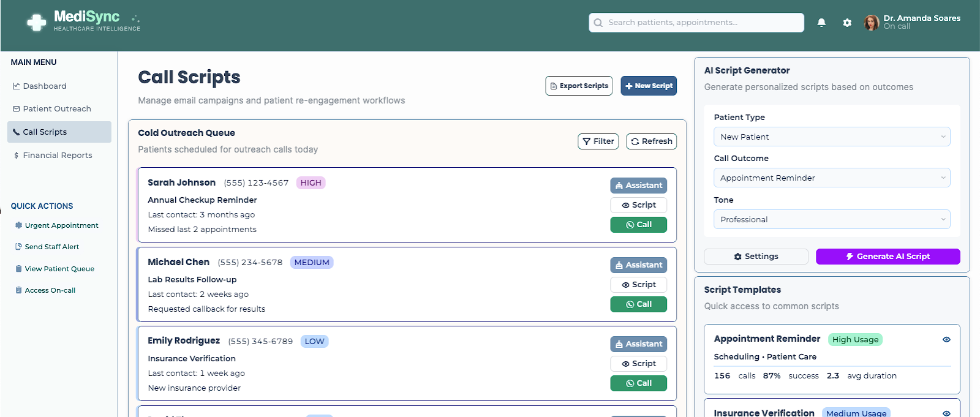
Task: Call Michael Chen
Action: coord(639,304)
